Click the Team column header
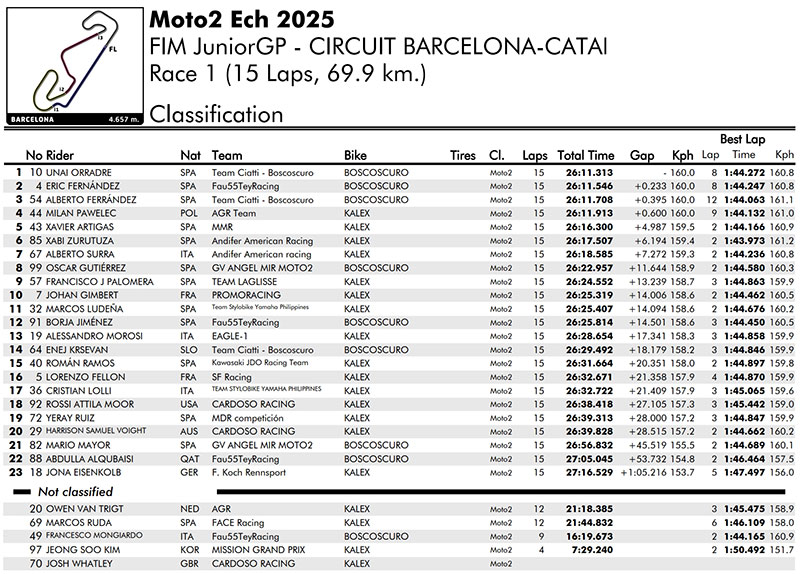Image resolution: width=800 pixels, height=574 pixels. point(227,155)
